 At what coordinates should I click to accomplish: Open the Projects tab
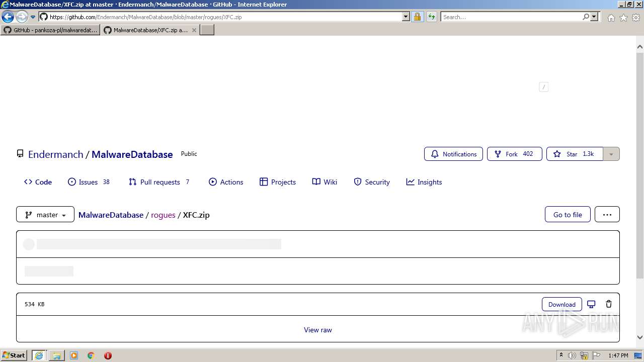278,182
